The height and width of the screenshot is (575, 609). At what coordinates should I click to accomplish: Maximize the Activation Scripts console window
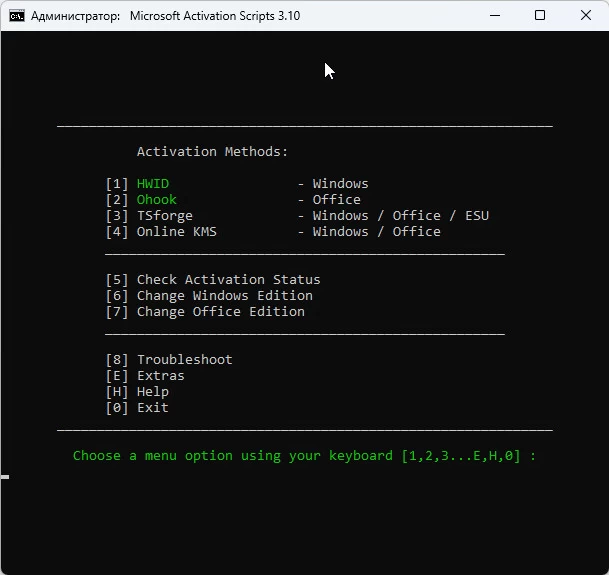pyautogui.click(x=540, y=16)
